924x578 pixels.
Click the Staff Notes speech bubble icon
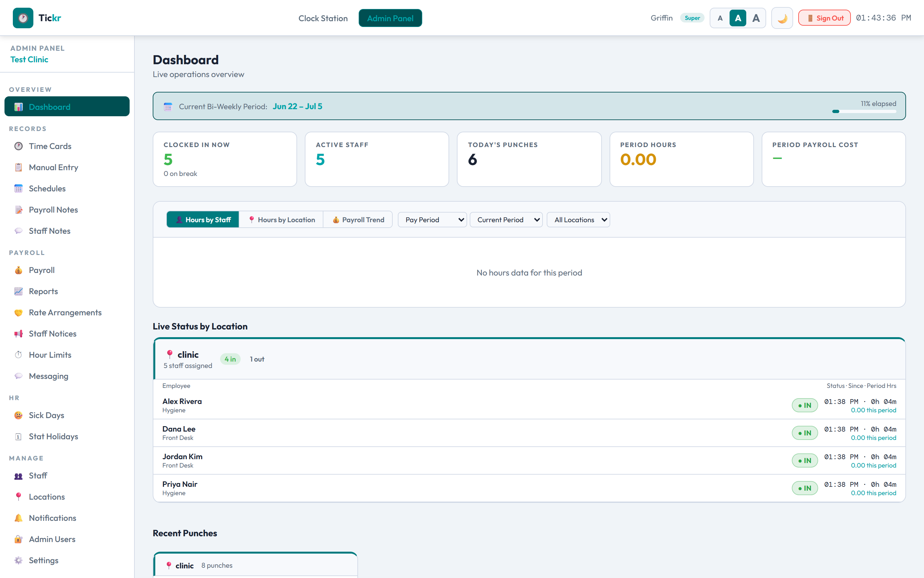tap(18, 231)
